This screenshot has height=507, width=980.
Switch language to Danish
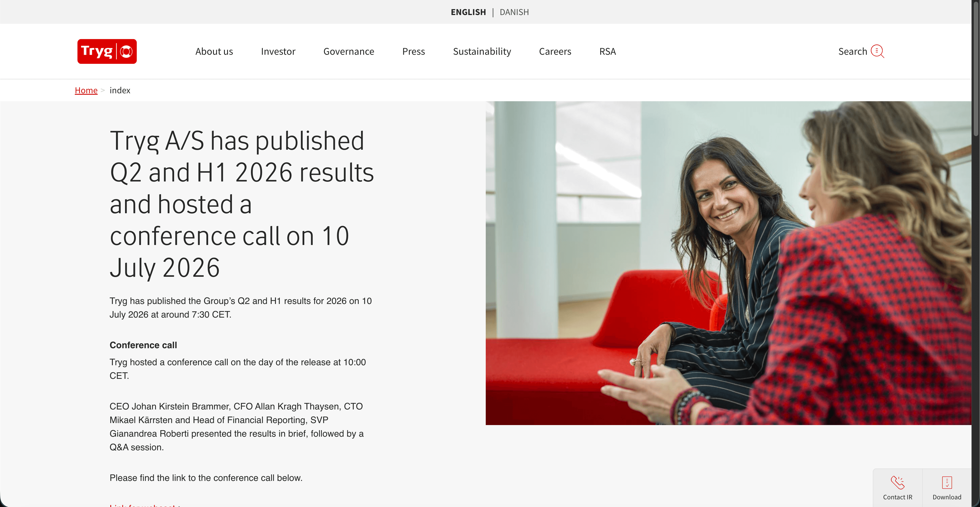[x=514, y=12]
